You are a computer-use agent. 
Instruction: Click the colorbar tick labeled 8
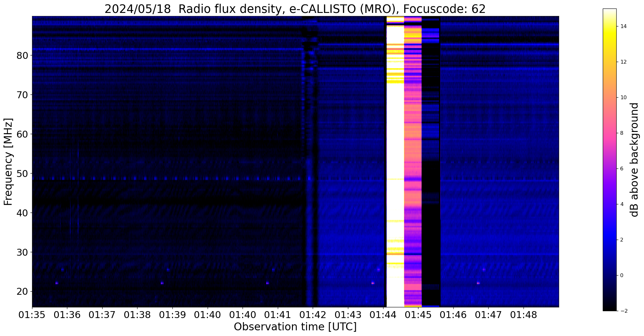tap(621, 133)
